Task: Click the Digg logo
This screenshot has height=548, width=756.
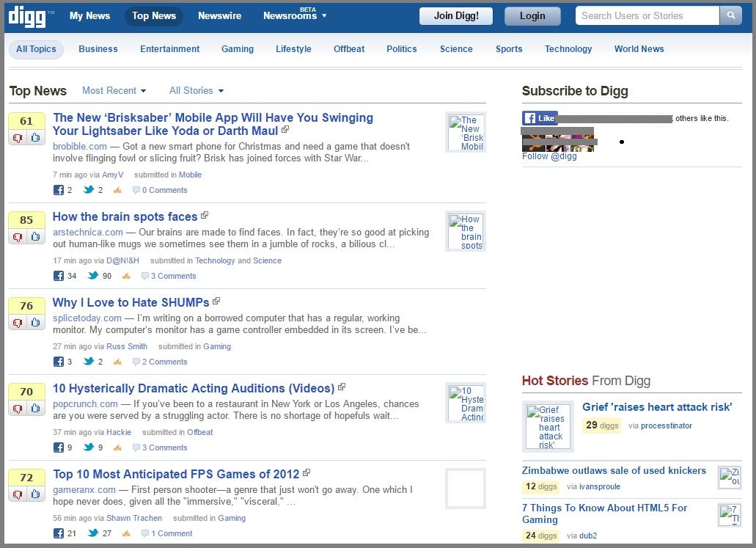Action: point(27,16)
